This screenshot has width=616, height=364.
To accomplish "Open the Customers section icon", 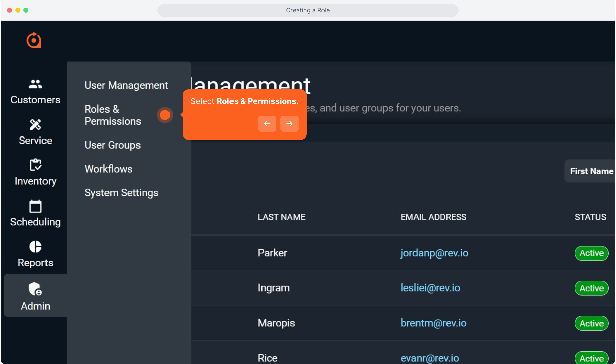I will tap(35, 84).
